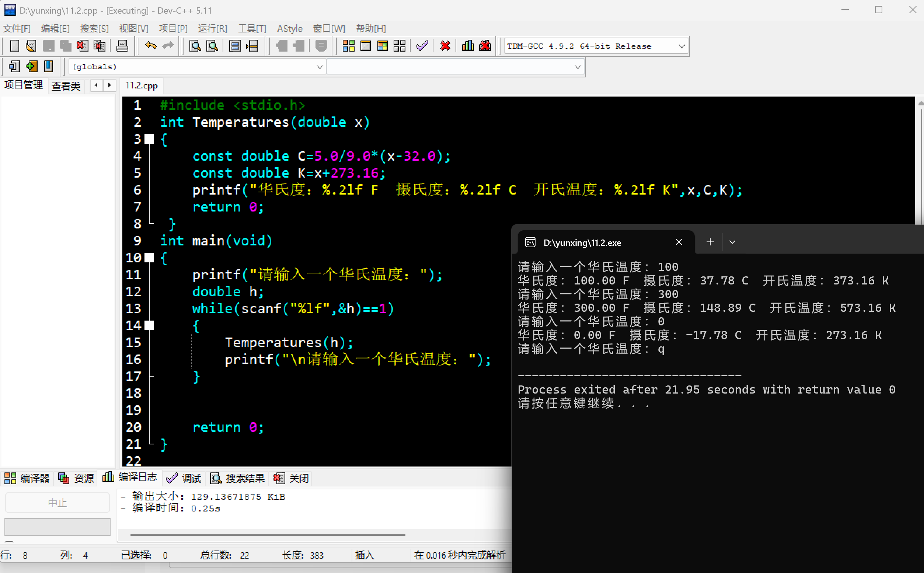Collapse the main function fold at line 10
Viewport: 924px width, 573px height.
[x=150, y=258]
